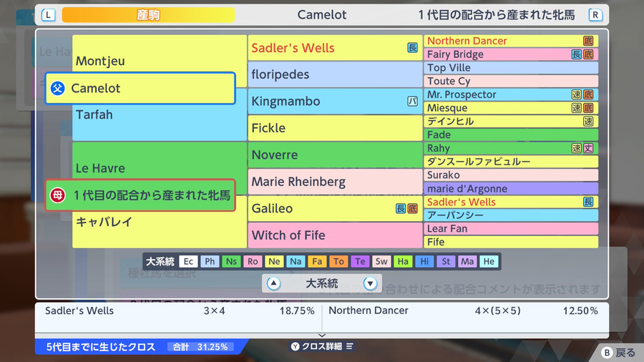Click the list menu icon next to クロス詳細

(349, 346)
